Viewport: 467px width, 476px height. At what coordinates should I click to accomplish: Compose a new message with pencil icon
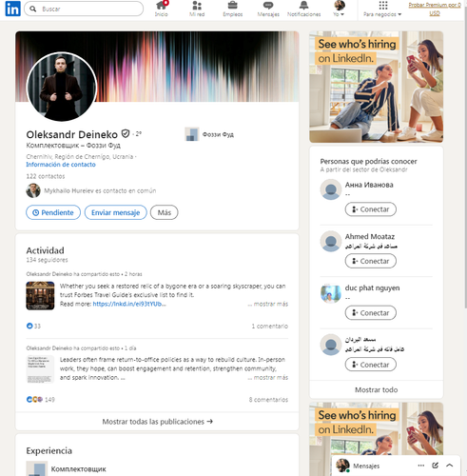436,466
